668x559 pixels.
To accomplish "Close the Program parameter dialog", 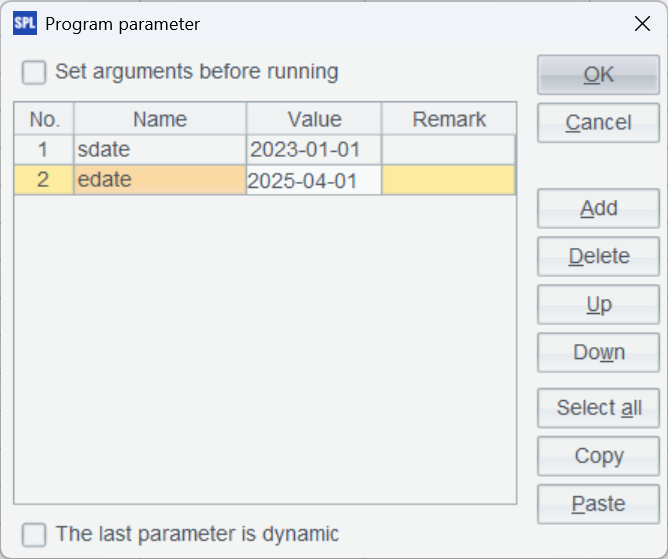I will [x=642, y=24].
